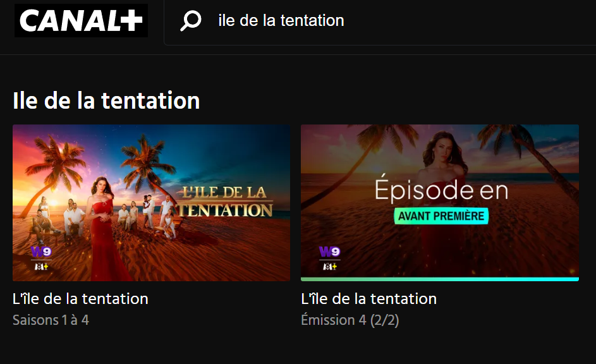Click the "Ile de la tentation" results heading
Viewport: 596px width, 364px height.
coord(106,100)
